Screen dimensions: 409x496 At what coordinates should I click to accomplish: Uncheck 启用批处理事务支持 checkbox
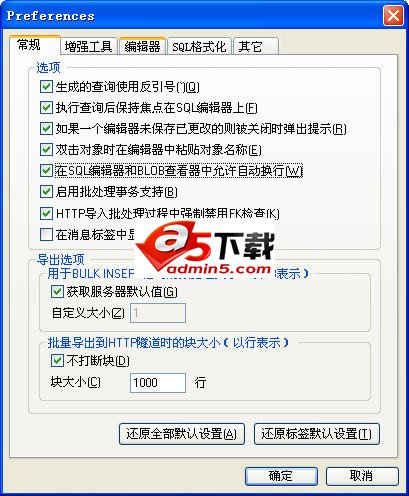pos(46,192)
